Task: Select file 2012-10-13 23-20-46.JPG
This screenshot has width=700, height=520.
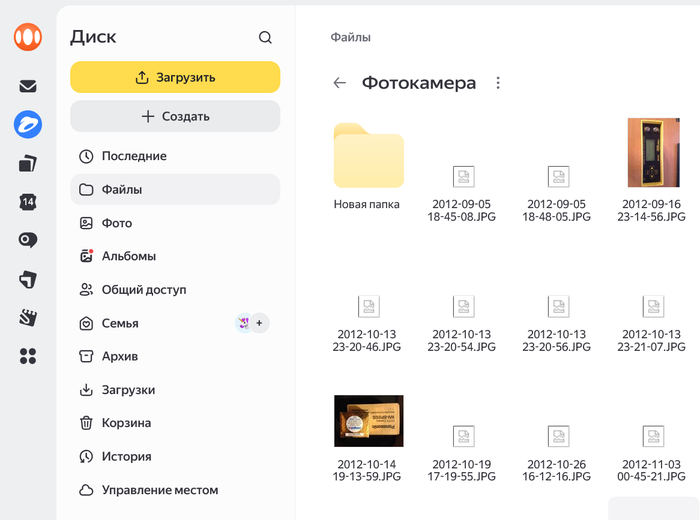Action: (367, 322)
